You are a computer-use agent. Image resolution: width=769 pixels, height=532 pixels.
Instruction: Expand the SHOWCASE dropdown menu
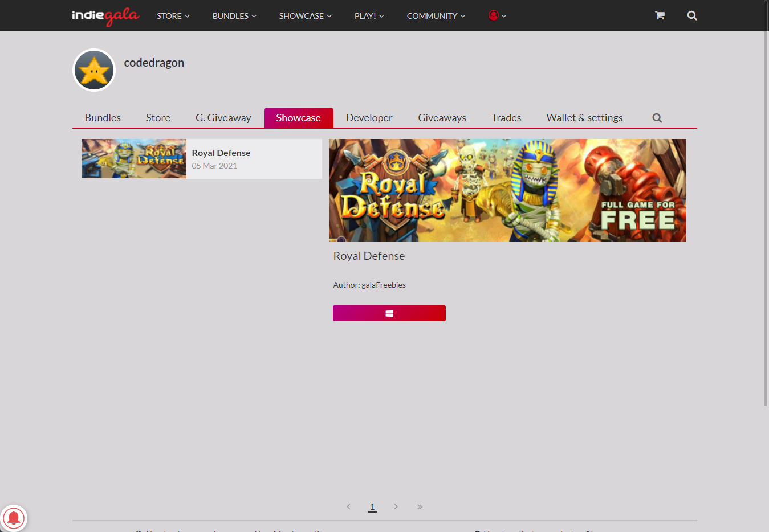click(x=305, y=16)
